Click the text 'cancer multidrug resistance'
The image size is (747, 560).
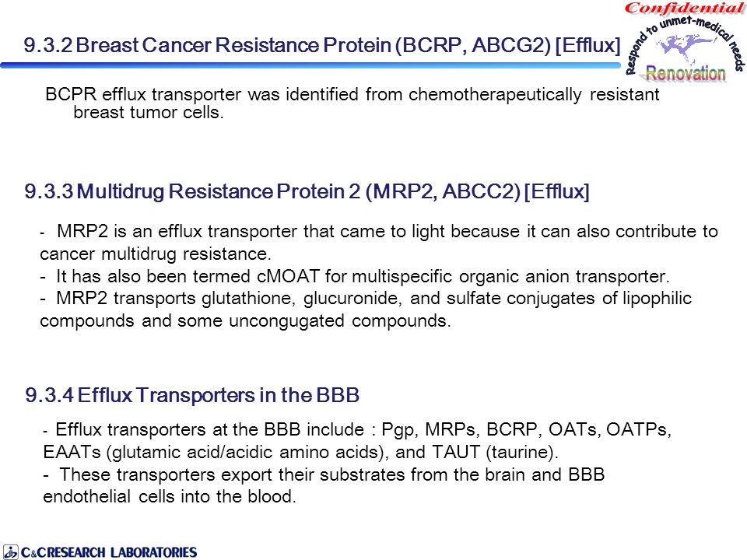[x=156, y=254]
